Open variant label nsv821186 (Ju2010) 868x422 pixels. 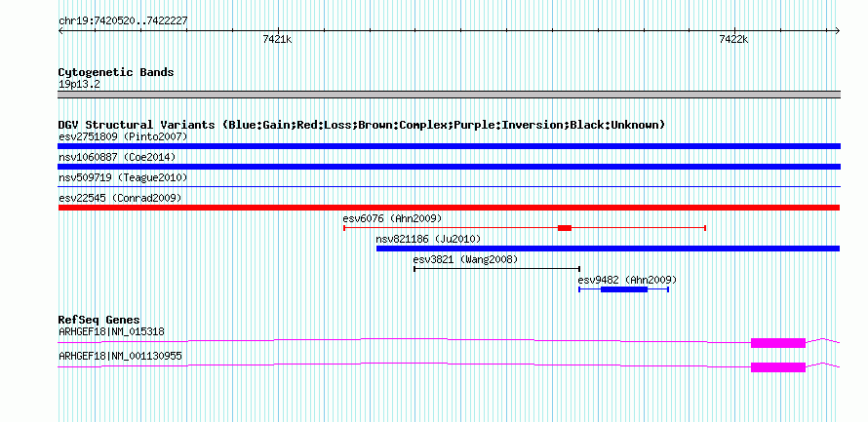click(x=428, y=239)
